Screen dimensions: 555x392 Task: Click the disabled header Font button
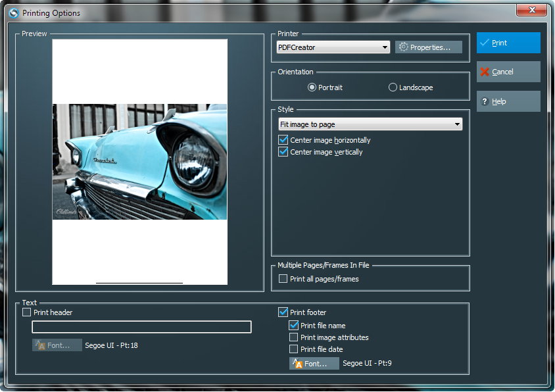(x=57, y=345)
